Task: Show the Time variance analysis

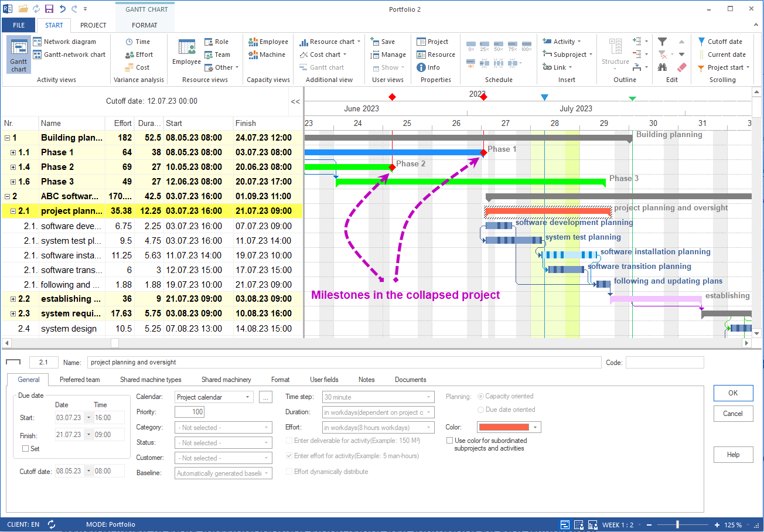Action: coord(138,42)
